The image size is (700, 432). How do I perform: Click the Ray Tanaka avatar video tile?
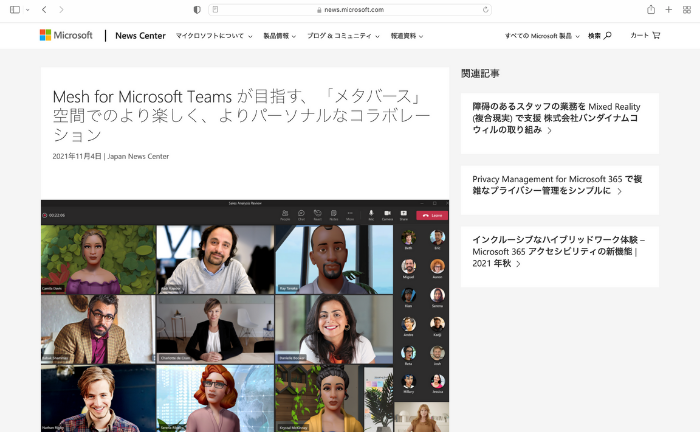(x=334, y=259)
